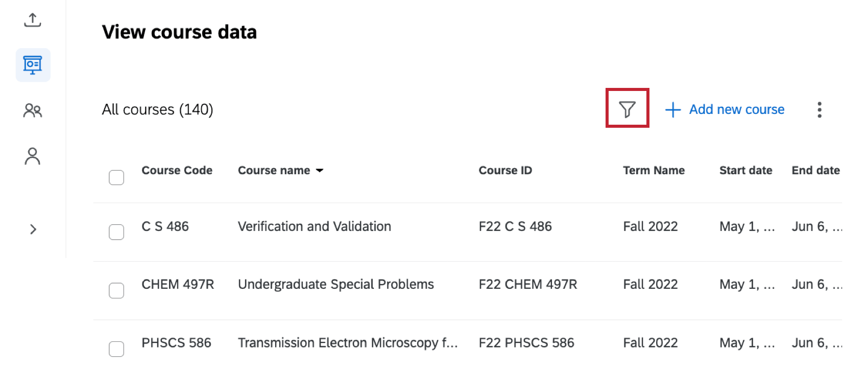Toggle the Course name sort arrow

(321, 170)
